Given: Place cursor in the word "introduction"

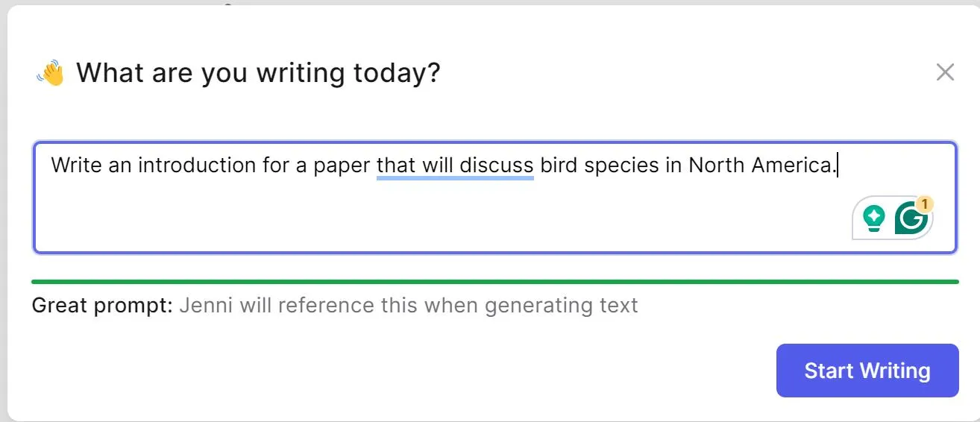Looking at the screenshot, I should coord(196,165).
